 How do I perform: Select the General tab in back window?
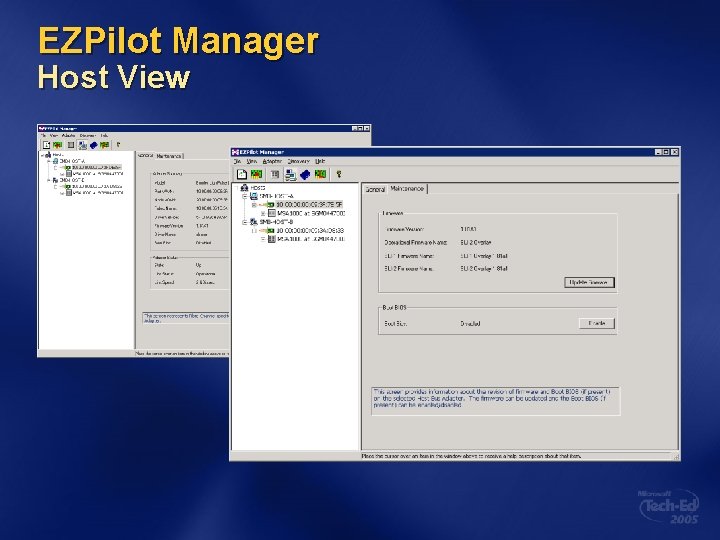[145, 156]
